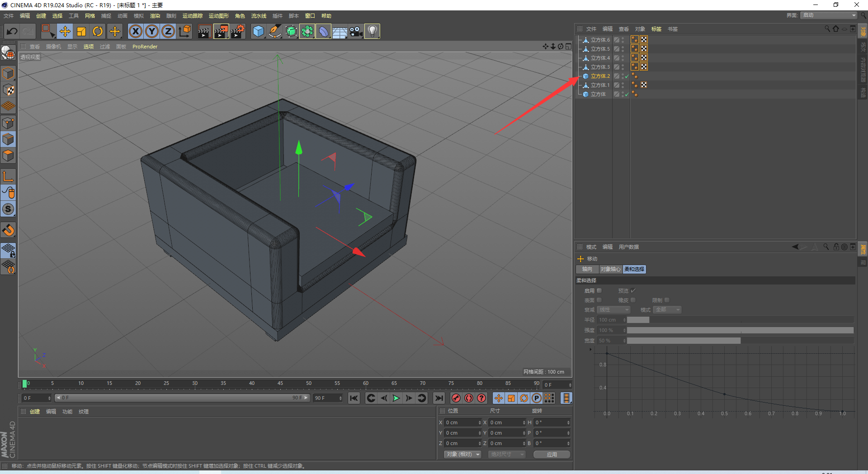This screenshot has height=474, width=868.
Task: Click the Make Editable icon in left sidebar
Action: click(8, 53)
